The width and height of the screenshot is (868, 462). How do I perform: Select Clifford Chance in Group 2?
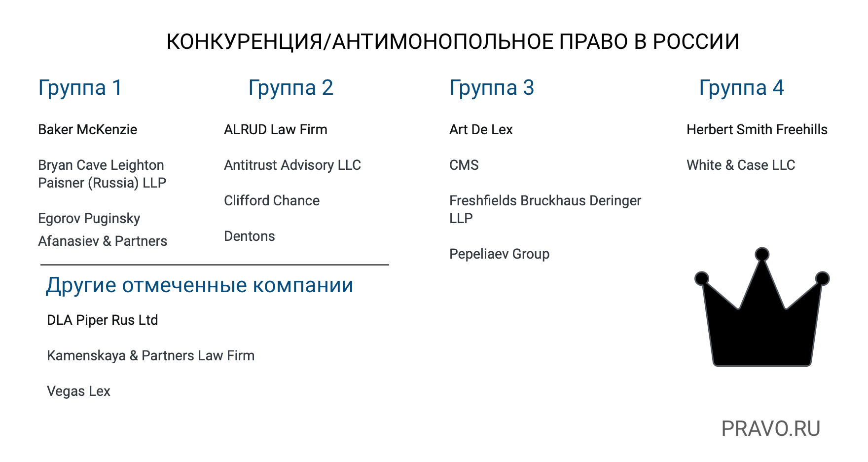[x=272, y=200]
